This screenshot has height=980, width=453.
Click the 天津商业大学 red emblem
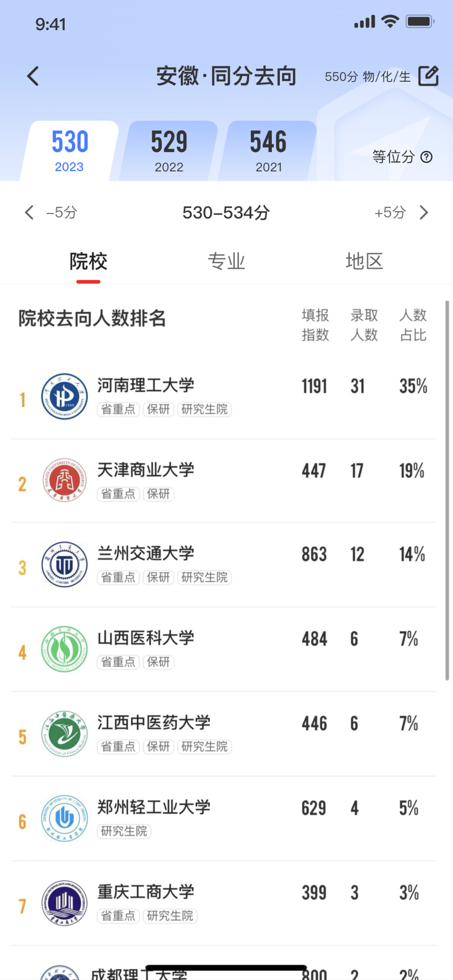65,480
